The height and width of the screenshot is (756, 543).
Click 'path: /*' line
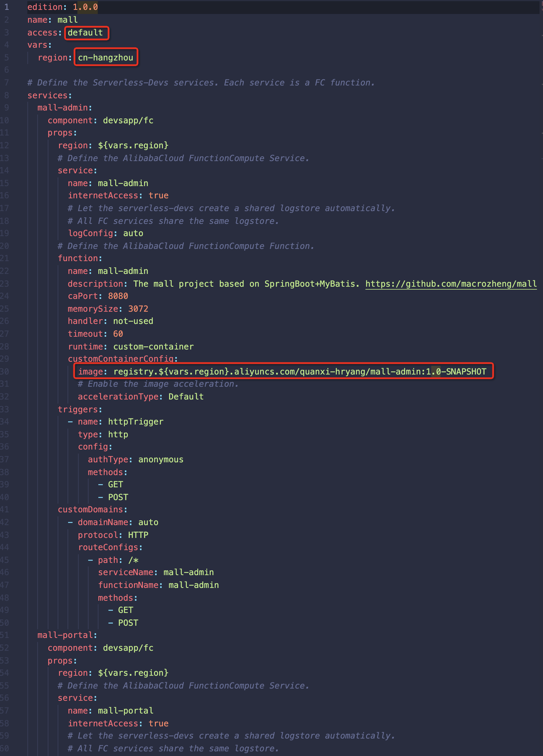tap(118, 560)
